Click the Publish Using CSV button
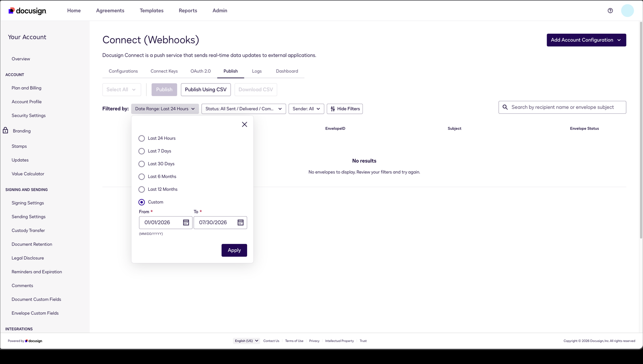This screenshot has width=643, height=364. tap(206, 90)
